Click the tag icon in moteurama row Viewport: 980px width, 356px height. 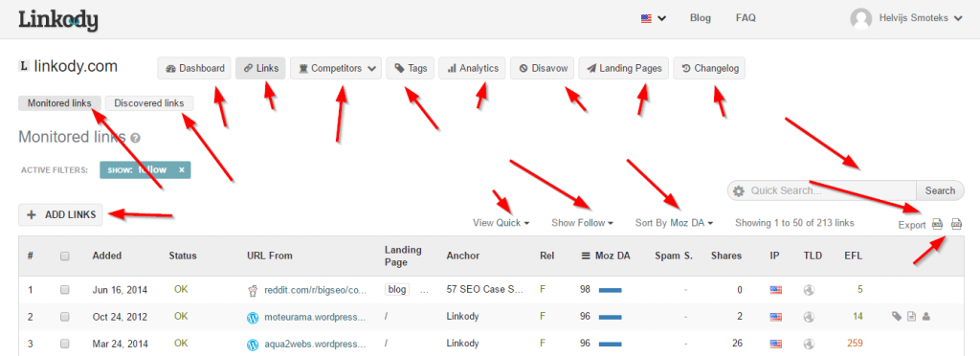[x=897, y=317]
